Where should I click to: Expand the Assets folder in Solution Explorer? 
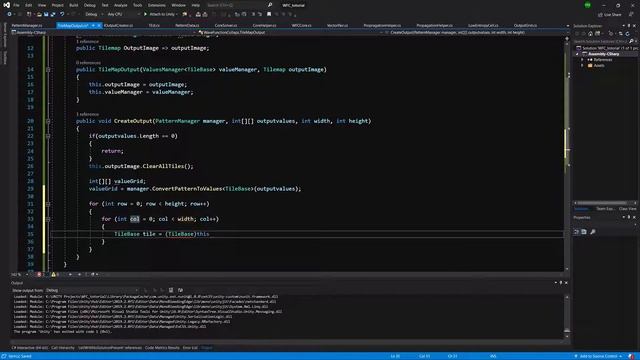[582, 65]
